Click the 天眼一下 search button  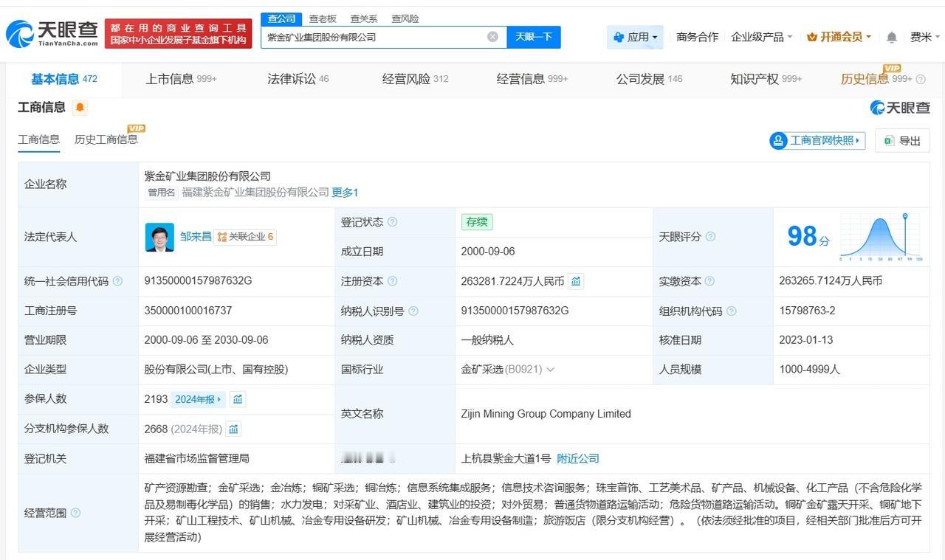tap(534, 36)
